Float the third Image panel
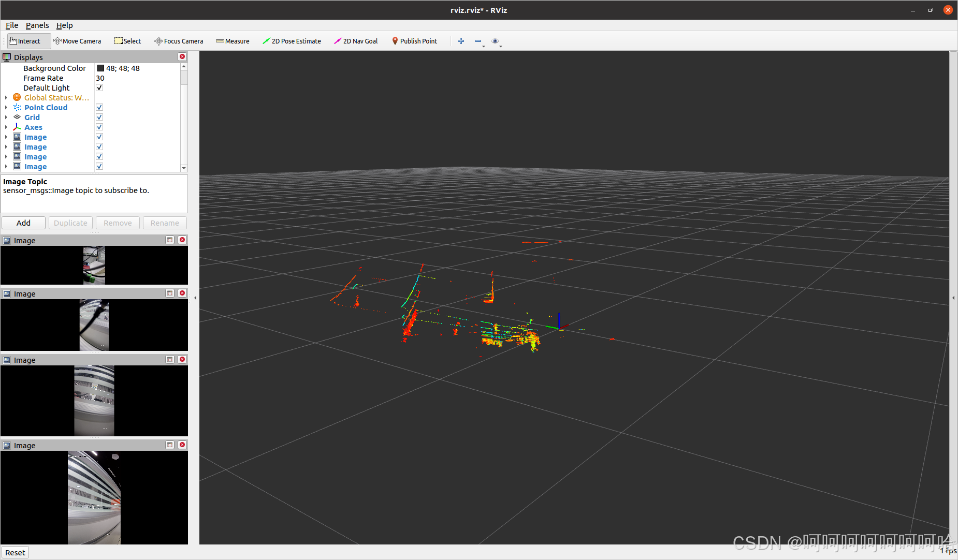This screenshot has height=560, width=958. 170,359
